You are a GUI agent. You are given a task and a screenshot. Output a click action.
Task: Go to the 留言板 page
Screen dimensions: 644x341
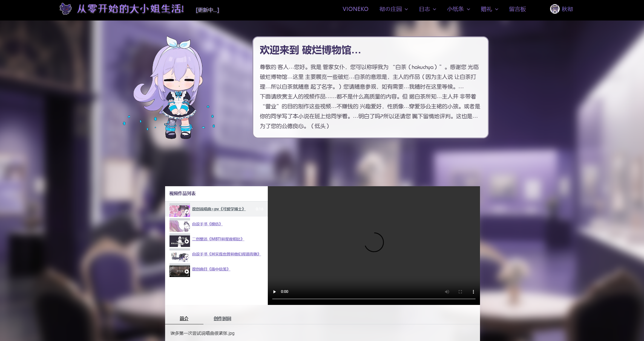517,9
